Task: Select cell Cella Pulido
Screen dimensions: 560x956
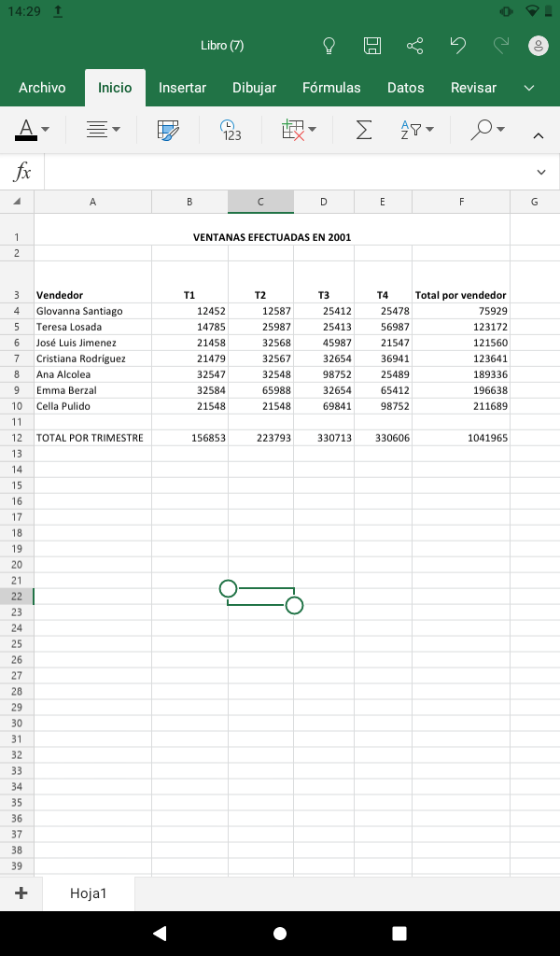Action: [x=92, y=406]
